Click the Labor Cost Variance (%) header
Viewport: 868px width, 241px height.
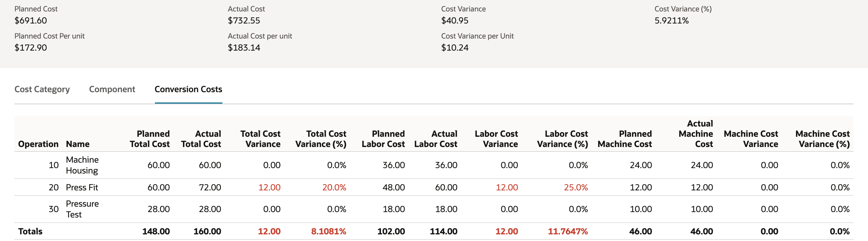click(x=562, y=139)
